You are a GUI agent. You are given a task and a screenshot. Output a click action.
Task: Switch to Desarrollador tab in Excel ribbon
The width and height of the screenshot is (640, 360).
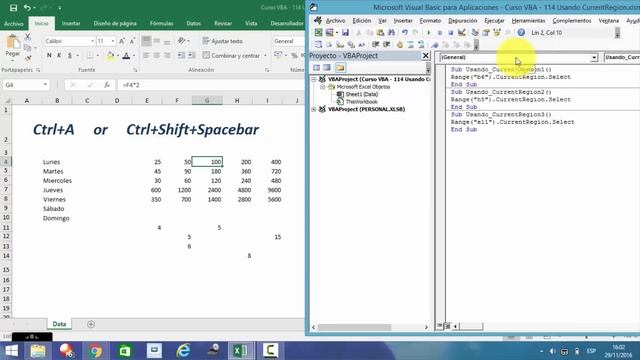287,24
